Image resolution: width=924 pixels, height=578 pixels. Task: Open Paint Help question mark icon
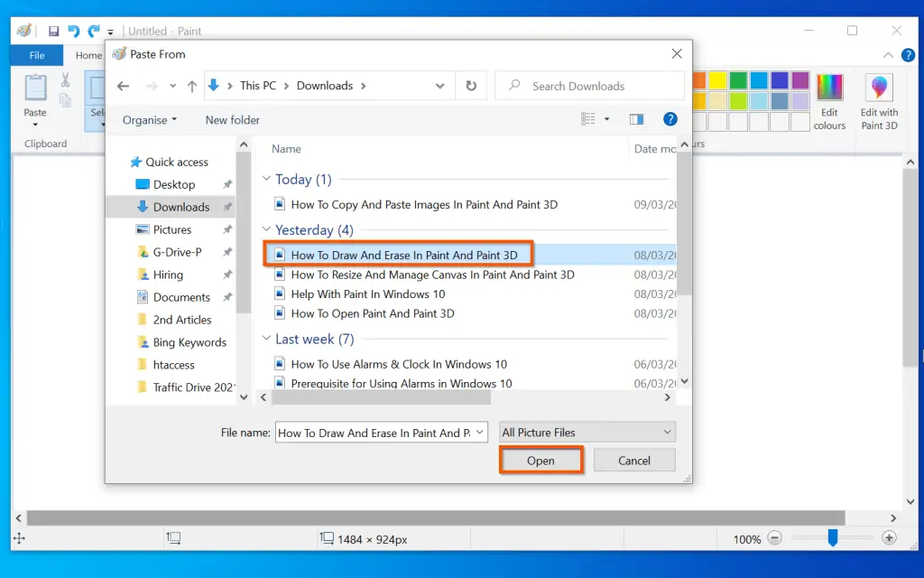(x=908, y=55)
